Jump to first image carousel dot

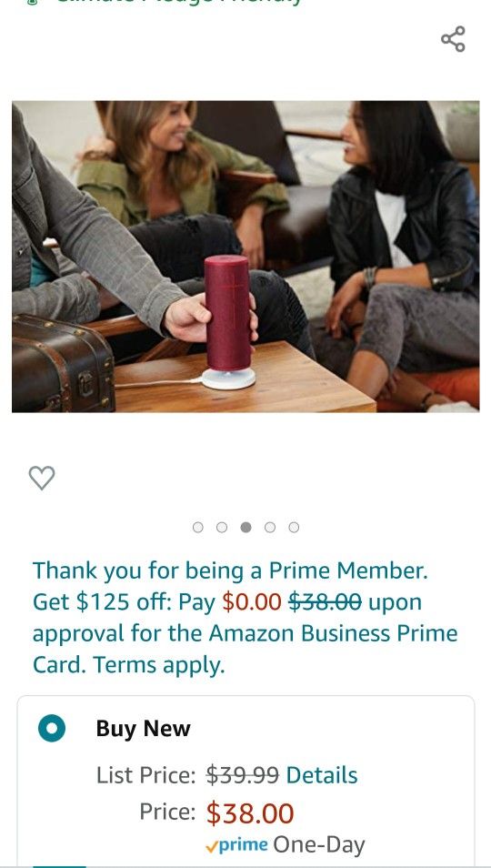(x=198, y=527)
